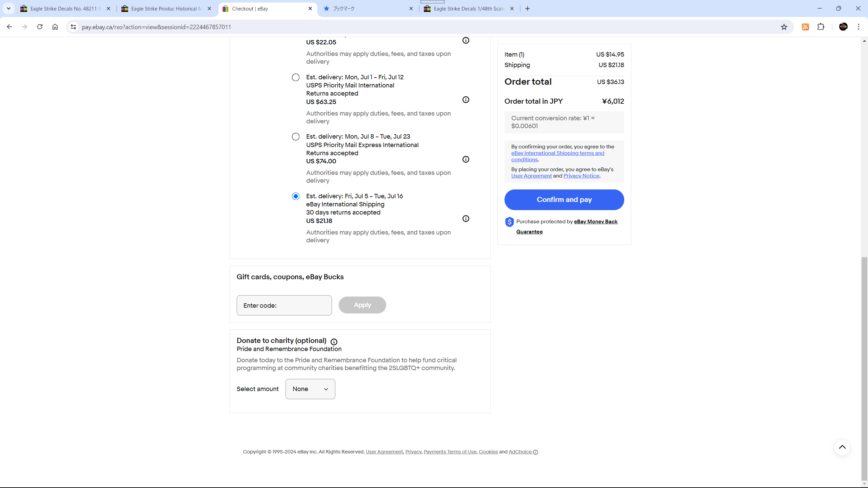The image size is (868, 488).
Task: Open the Chrome three-dot menu
Action: pyautogui.click(x=859, y=27)
